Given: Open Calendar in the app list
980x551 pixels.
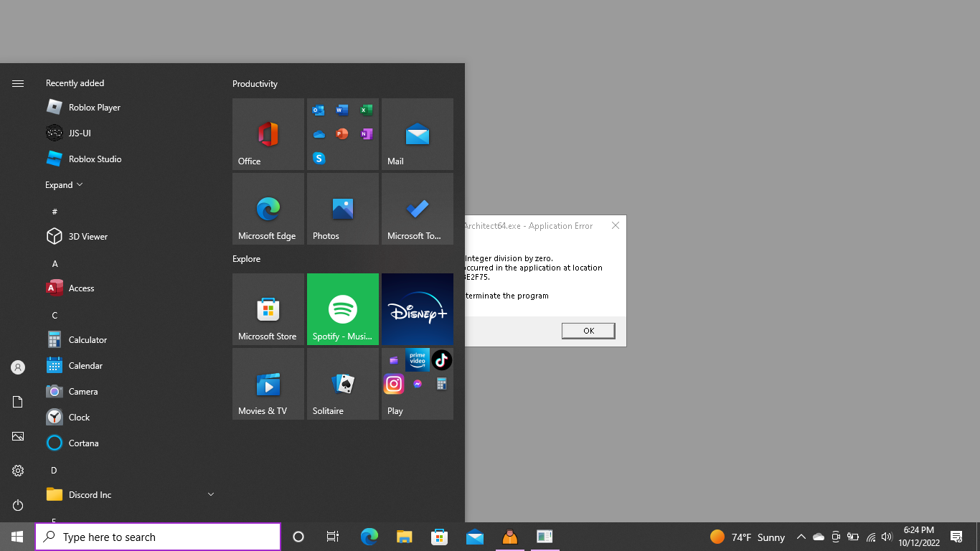Looking at the screenshot, I should (129, 366).
